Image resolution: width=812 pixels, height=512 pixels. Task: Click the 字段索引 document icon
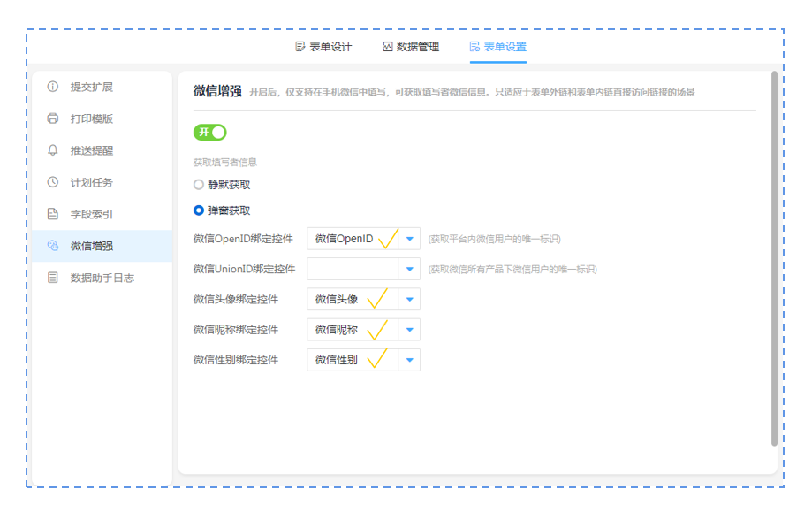[x=53, y=214]
